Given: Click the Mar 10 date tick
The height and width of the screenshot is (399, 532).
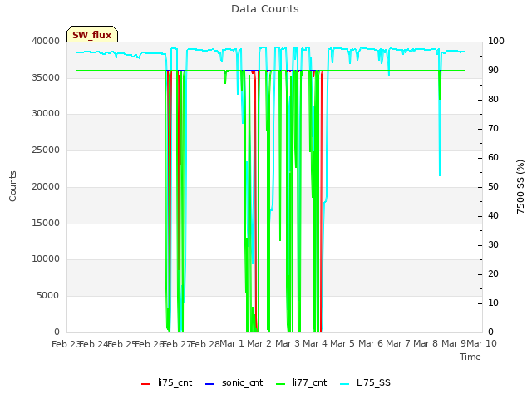Looking at the screenshot, I should tap(482, 343).
